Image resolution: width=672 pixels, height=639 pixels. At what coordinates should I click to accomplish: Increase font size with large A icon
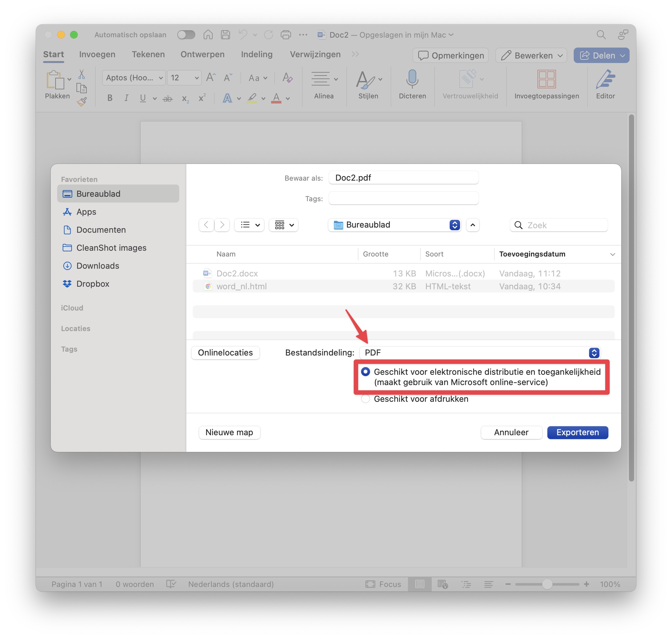coord(211,78)
